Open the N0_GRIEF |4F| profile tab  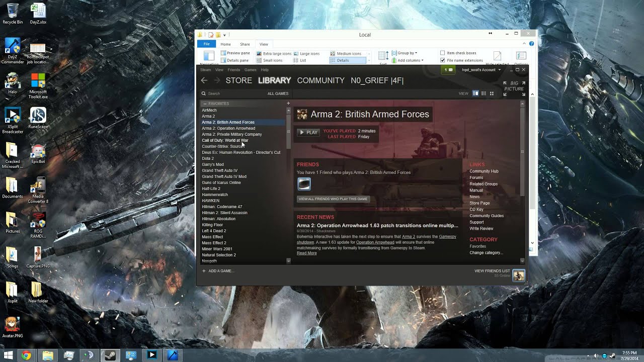(x=377, y=80)
